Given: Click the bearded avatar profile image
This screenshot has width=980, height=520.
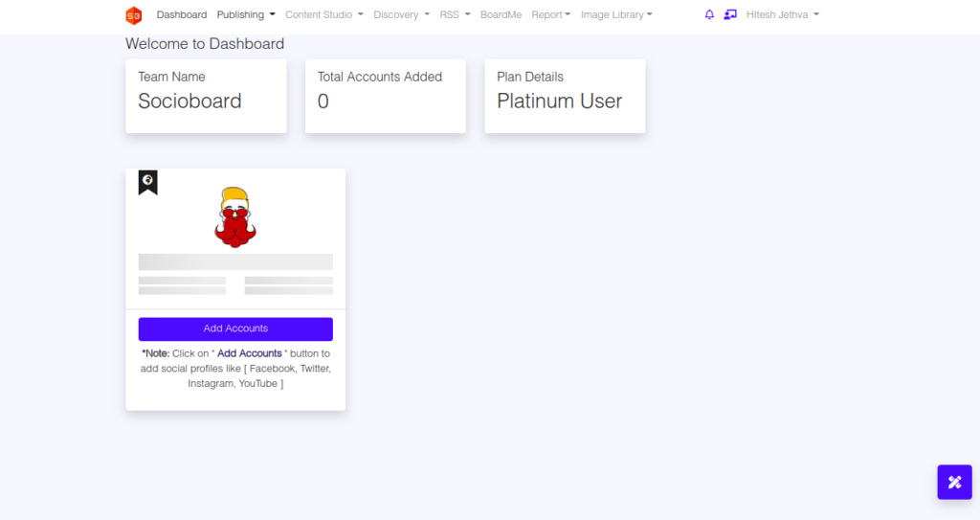Looking at the screenshot, I should point(235,216).
